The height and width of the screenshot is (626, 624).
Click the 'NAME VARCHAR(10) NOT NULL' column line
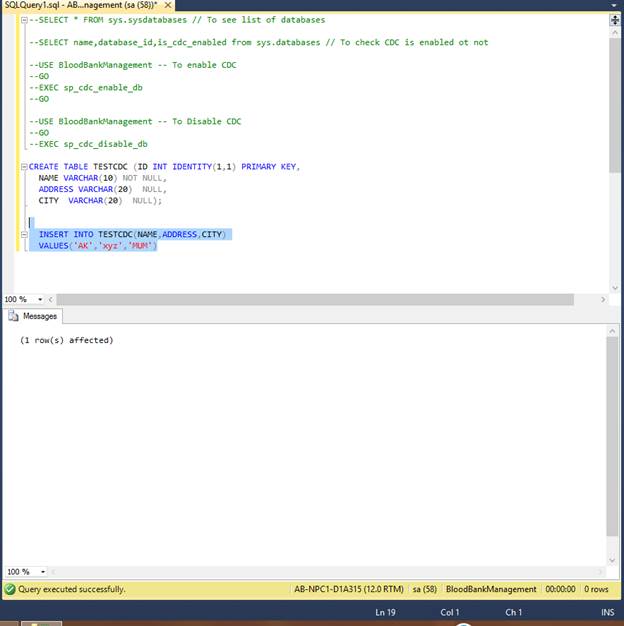(103, 178)
